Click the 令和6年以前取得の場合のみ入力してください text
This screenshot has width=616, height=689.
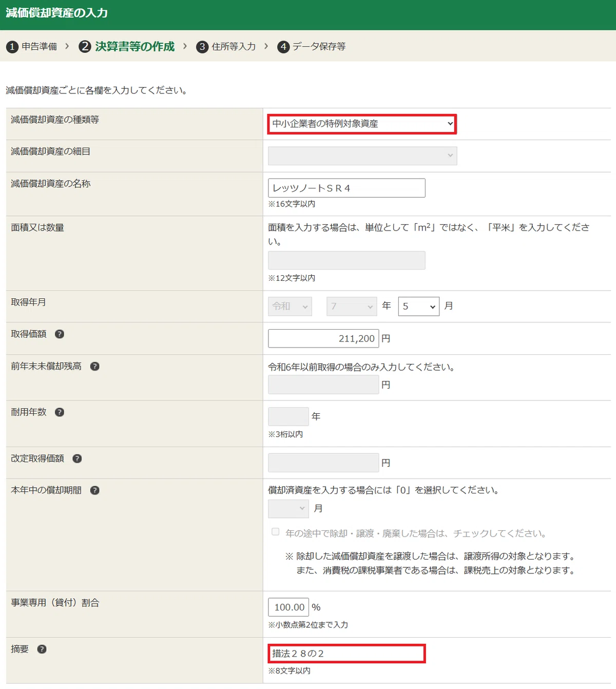coord(362,367)
